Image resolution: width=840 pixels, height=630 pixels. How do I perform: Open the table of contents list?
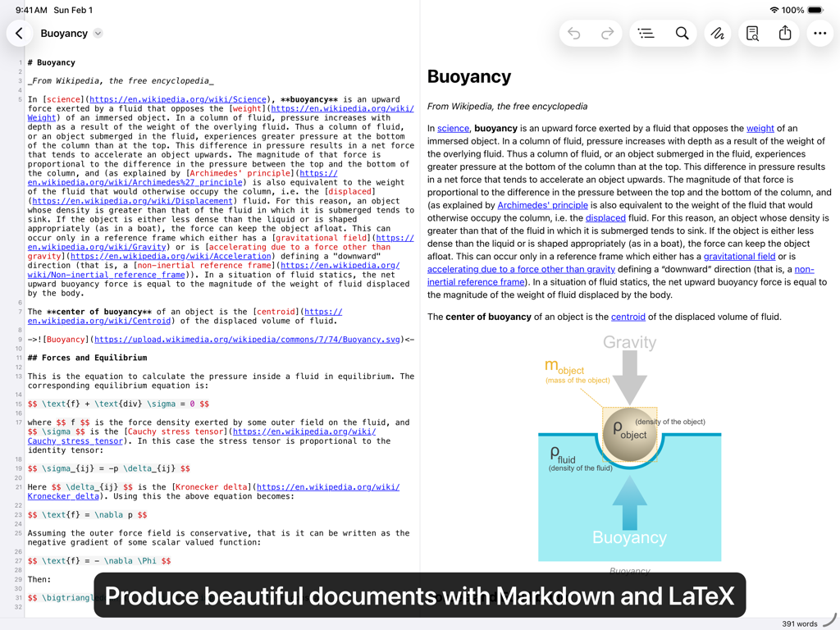(x=646, y=33)
